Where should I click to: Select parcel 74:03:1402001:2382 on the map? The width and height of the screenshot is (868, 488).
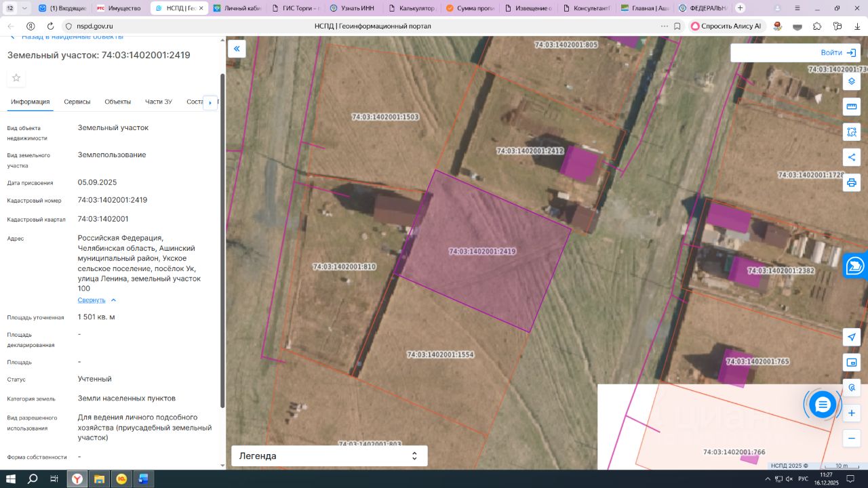781,270
